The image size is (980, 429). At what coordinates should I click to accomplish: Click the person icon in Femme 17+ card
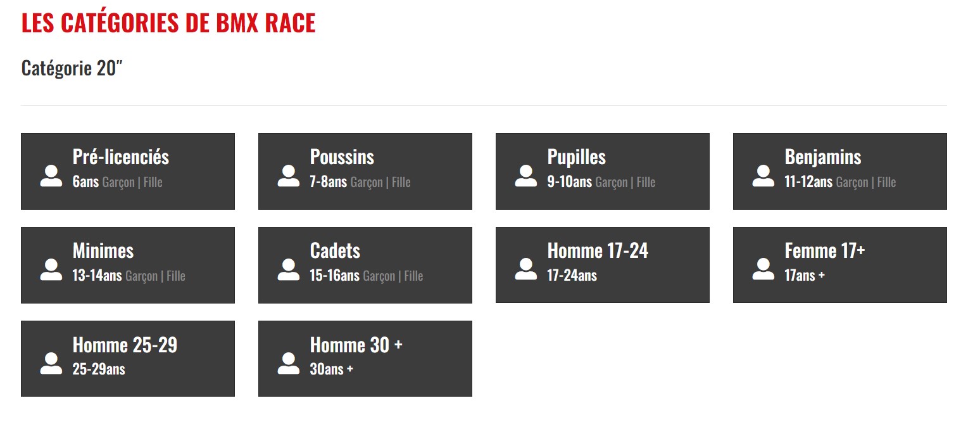point(763,270)
